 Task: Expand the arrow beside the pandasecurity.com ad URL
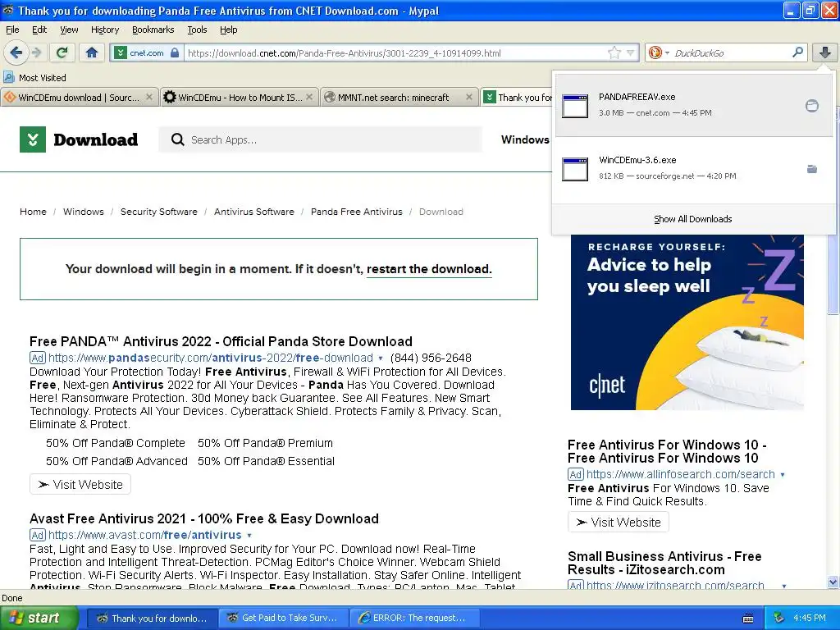click(381, 358)
